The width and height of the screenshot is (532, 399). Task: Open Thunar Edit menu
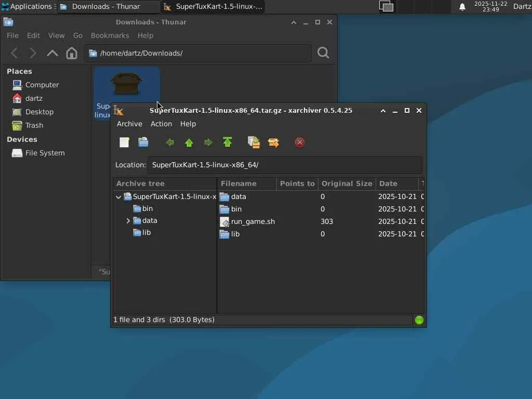click(x=33, y=36)
